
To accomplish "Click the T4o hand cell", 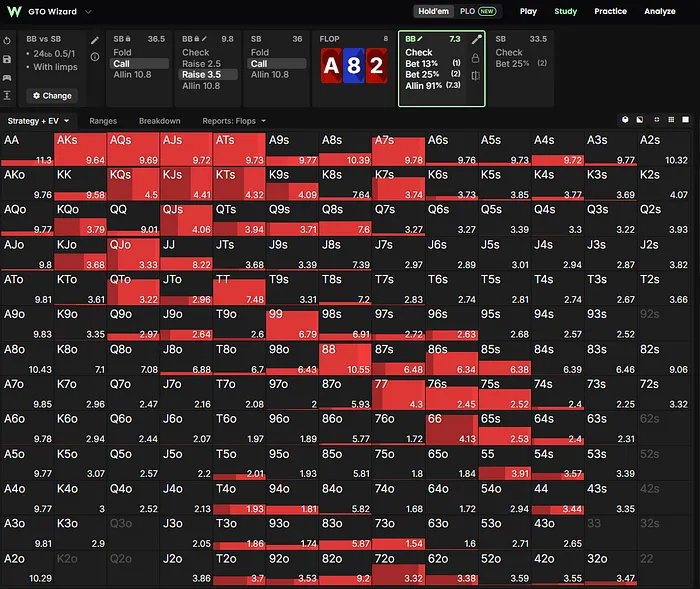I will [x=239, y=498].
